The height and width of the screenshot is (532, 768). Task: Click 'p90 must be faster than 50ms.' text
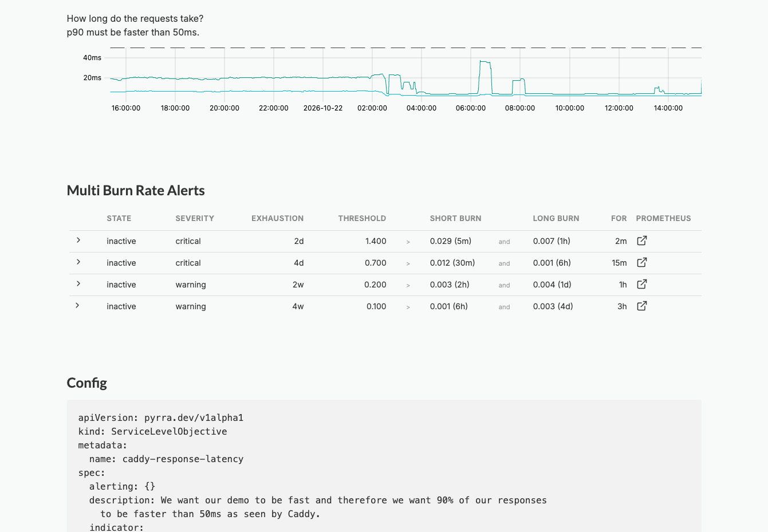click(133, 33)
